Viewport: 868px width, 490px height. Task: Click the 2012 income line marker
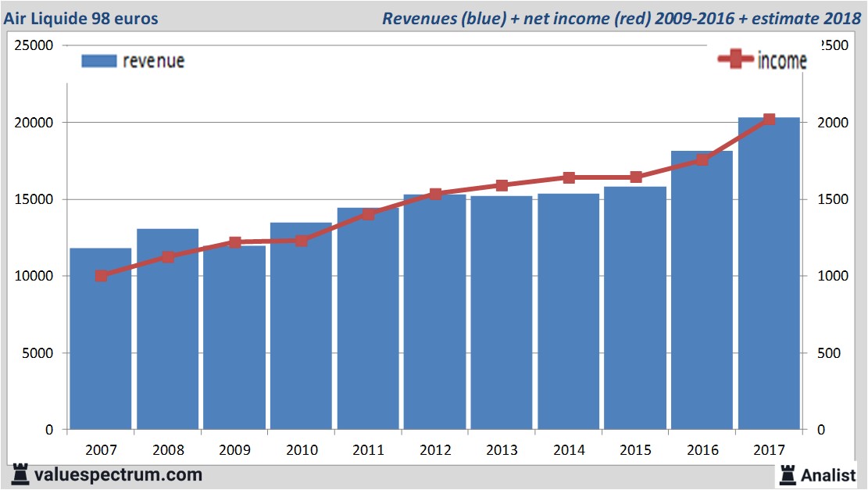[x=435, y=194]
